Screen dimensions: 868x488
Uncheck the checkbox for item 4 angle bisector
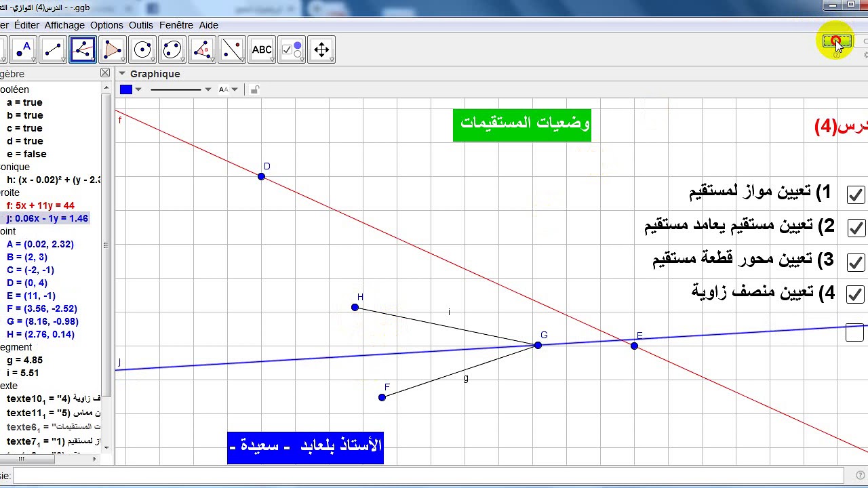[x=856, y=295]
